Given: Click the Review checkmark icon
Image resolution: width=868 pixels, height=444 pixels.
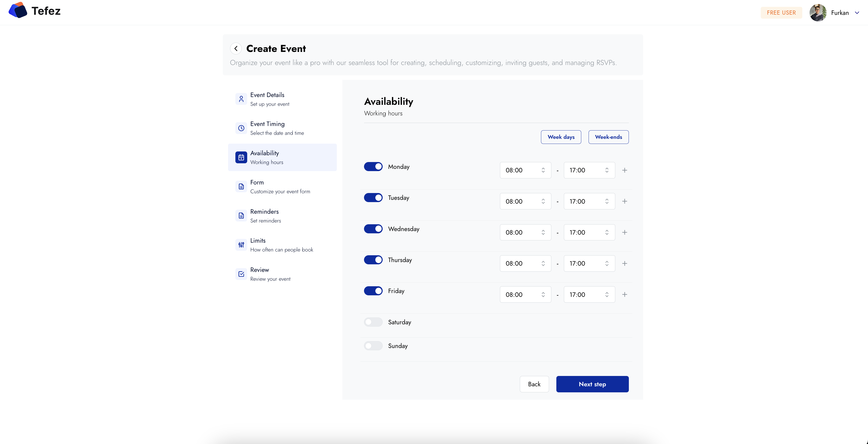Looking at the screenshot, I should (241, 274).
